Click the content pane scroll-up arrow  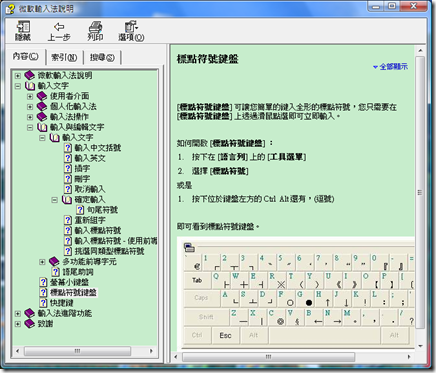pyautogui.click(x=420, y=51)
